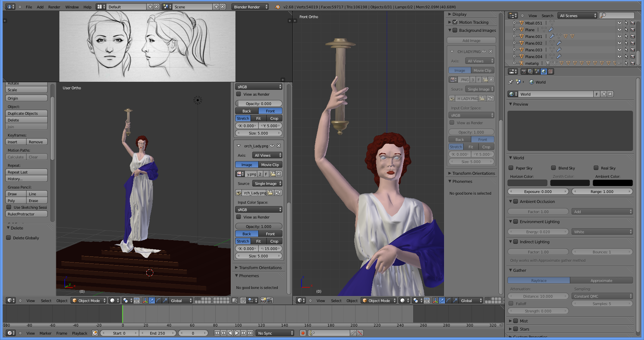Open the All Scenes dropdown
644x340 pixels.
coord(577,15)
